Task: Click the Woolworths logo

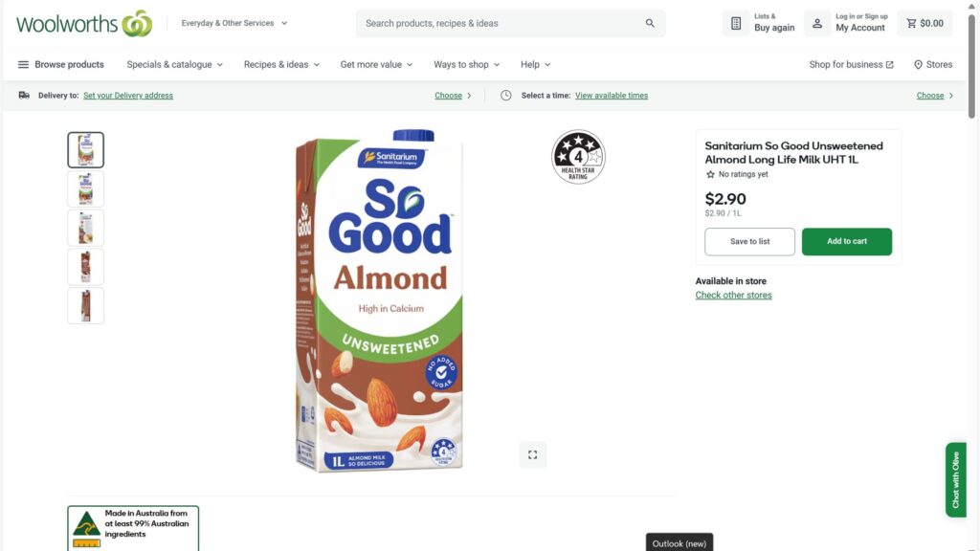Action: (x=84, y=23)
